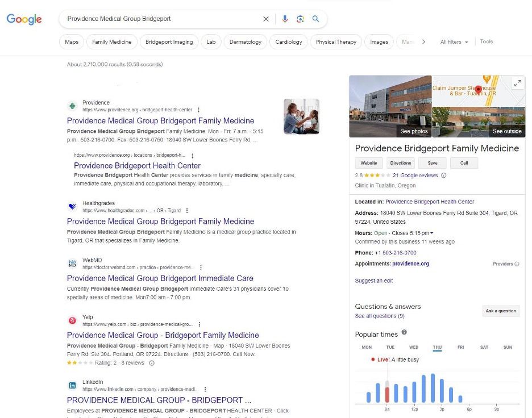Go to the Google logo homepage

pyautogui.click(x=24, y=19)
